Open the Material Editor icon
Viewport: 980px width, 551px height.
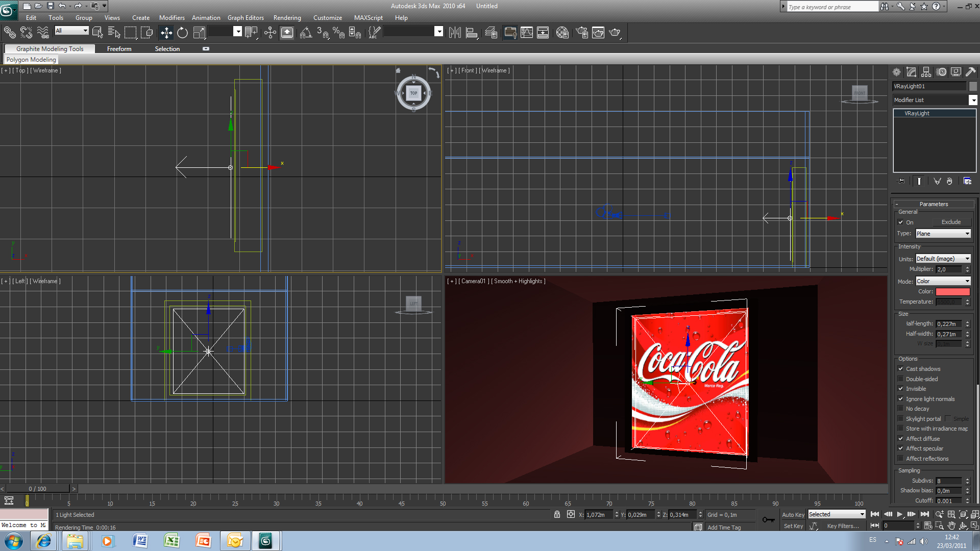(x=562, y=33)
